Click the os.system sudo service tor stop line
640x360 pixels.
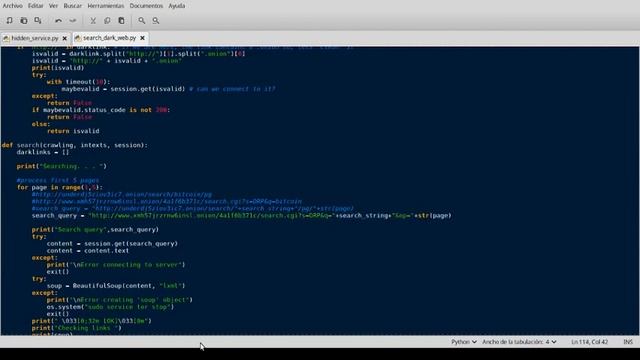[110, 307]
